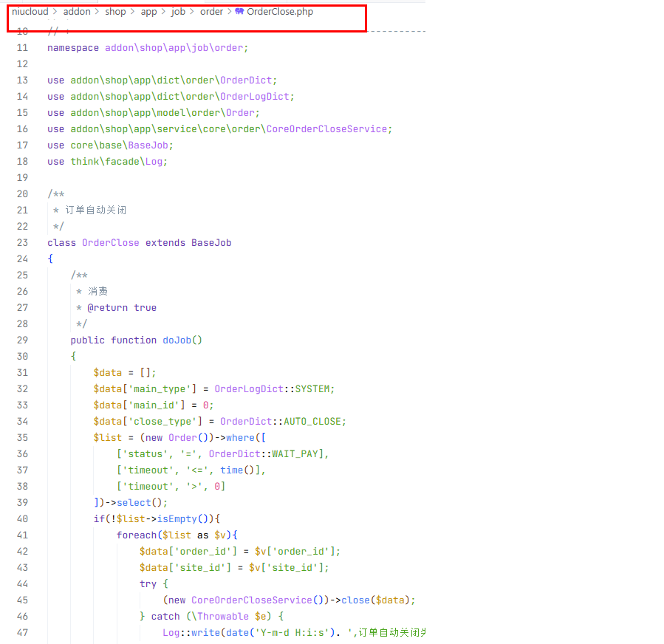Click OrderClose.php in the breadcrumb
This screenshot has width=664, height=644.
pyautogui.click(x=280, y=12)
